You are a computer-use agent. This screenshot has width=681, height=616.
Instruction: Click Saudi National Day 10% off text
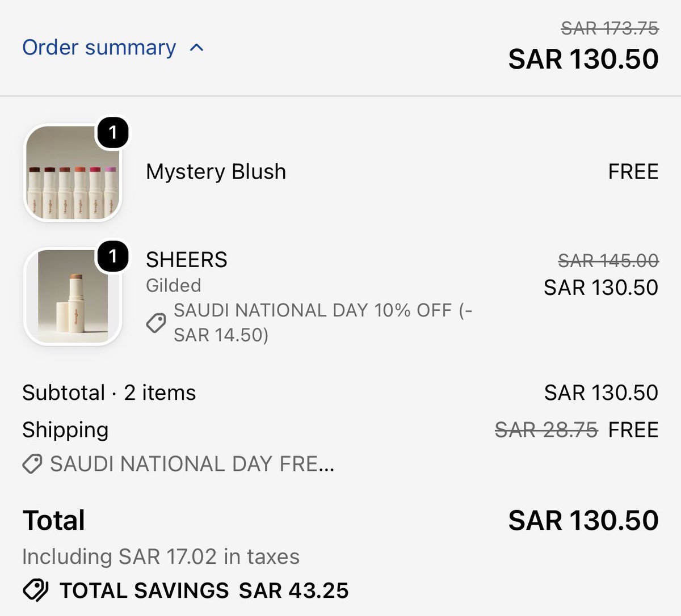[x=323, y=323]
